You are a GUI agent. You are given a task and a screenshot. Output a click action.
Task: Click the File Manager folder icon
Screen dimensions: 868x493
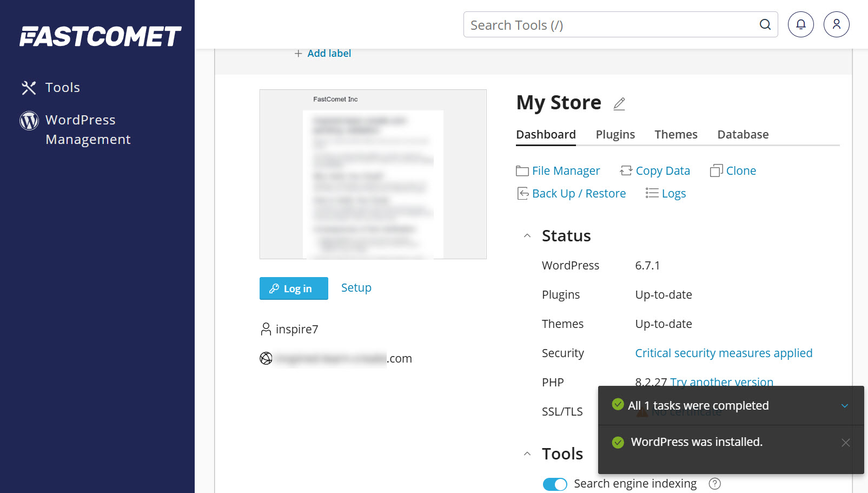tap(522, 171)
